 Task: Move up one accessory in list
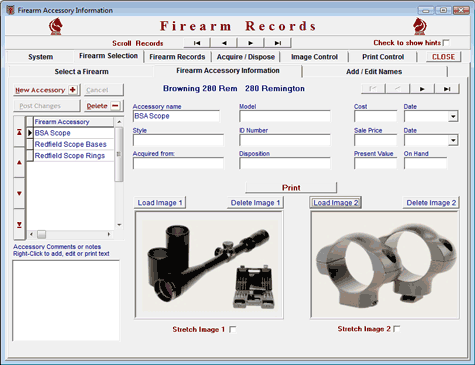[19, 162]
